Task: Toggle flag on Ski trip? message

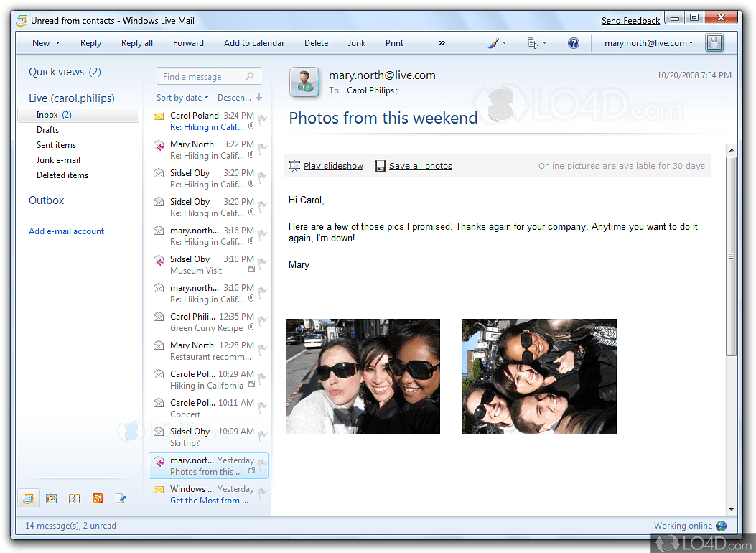Action: (x=262, y=436)
